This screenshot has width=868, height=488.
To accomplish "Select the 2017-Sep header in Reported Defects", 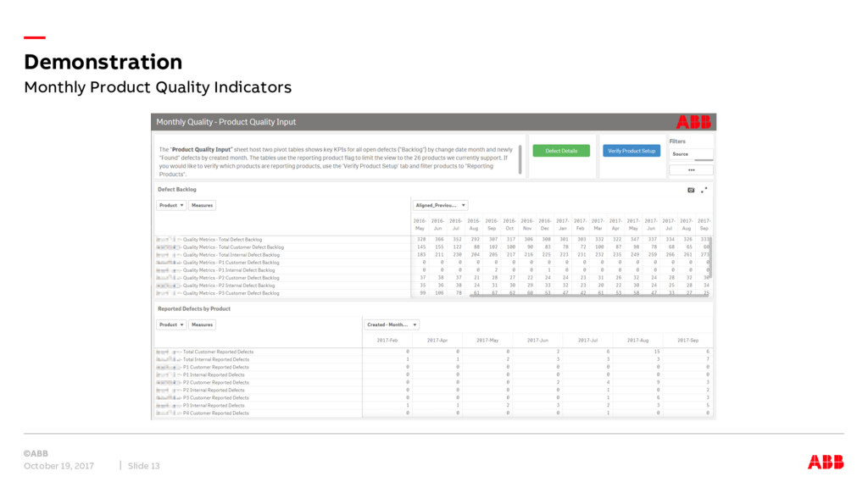I will coord(687,341).
